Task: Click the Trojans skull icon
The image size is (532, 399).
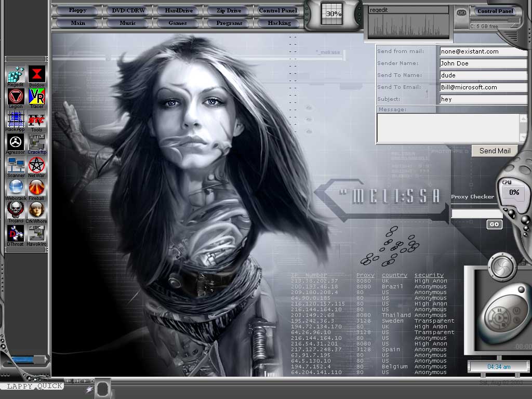Action: coord(16,210)
